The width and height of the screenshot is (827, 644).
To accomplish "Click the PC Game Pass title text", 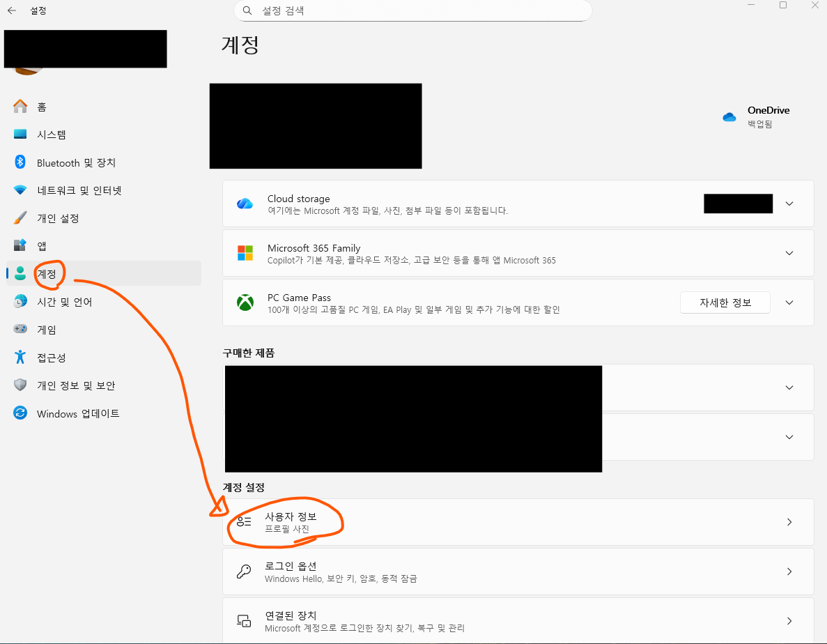I will [299, 298].
